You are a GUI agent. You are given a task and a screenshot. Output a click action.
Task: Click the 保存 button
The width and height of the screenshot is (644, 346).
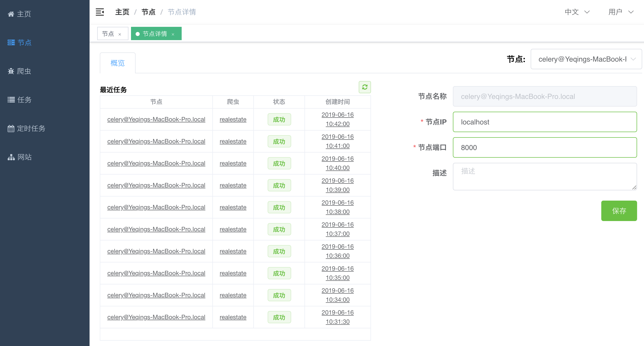[x=619, y=211]
